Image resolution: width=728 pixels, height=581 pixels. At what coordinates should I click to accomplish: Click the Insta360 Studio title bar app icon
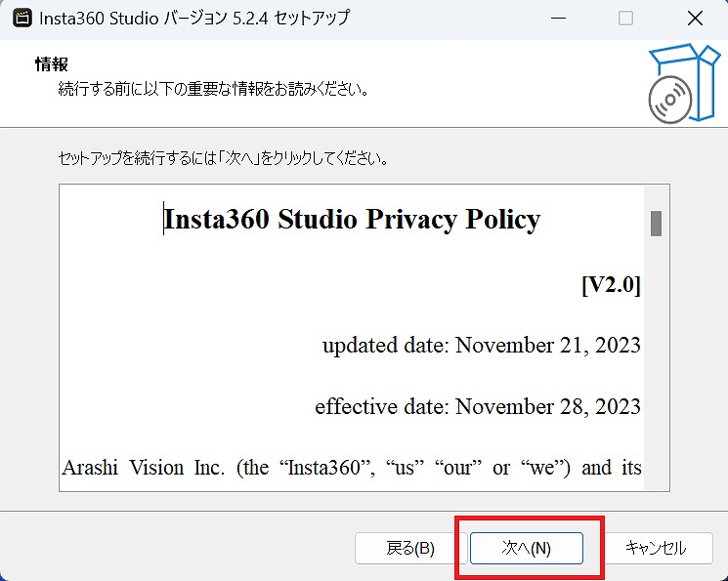21,19
